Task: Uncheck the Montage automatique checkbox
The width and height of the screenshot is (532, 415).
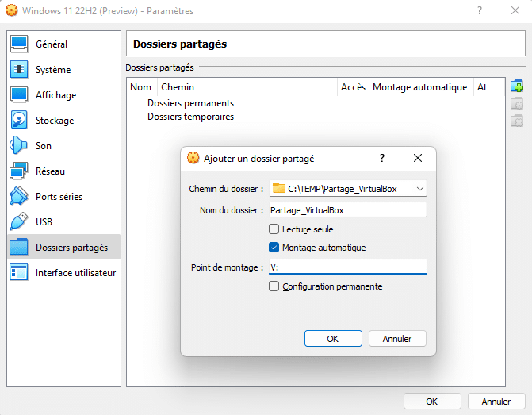Action: coord(274,248)
